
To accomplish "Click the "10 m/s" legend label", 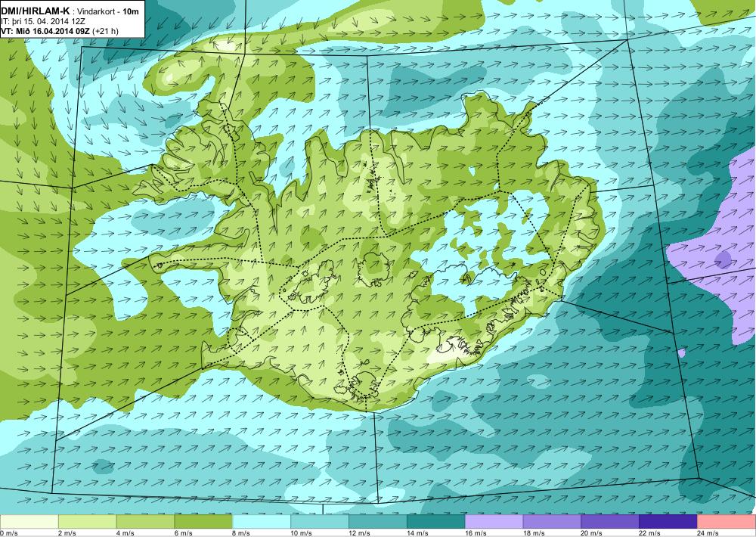I will 302,533.
